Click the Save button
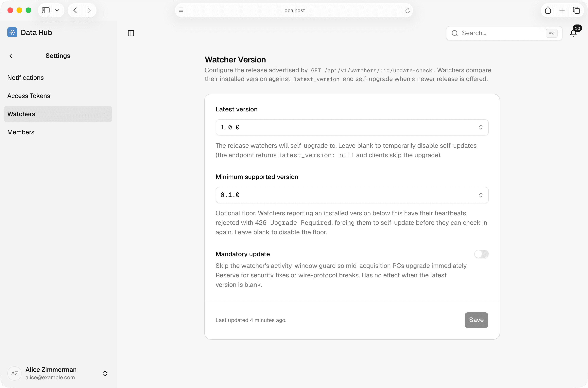This screenshot has width=588, height=388. pyautogui.click(x=476, y=320)
